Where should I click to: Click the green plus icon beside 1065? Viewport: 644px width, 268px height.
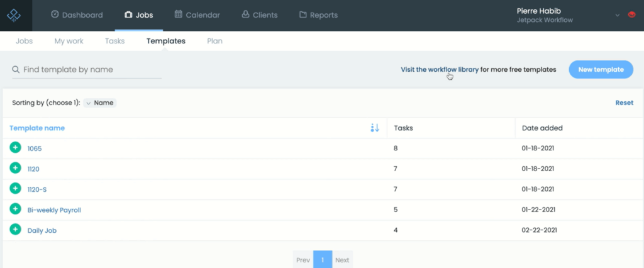coord(16,148)
